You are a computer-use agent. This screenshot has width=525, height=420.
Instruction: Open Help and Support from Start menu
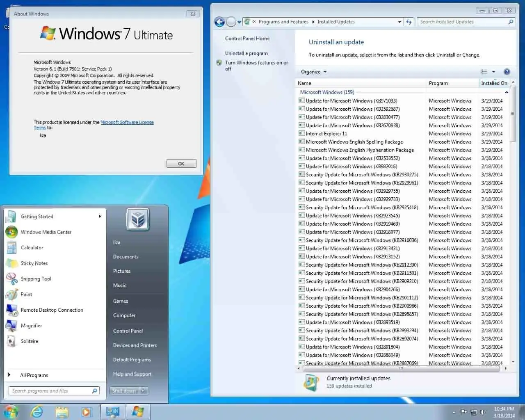(132, 374)
